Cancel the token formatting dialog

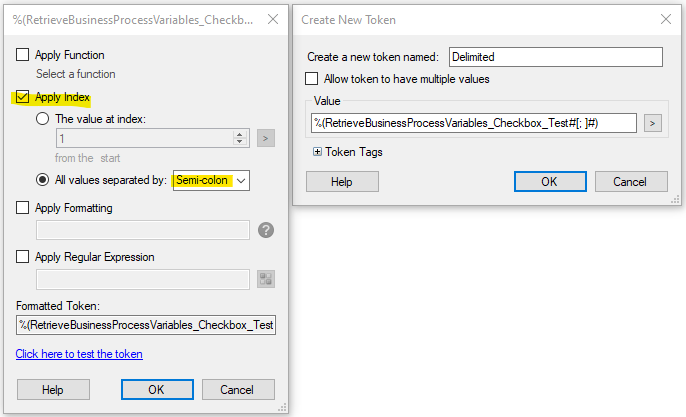coord(238,389)
